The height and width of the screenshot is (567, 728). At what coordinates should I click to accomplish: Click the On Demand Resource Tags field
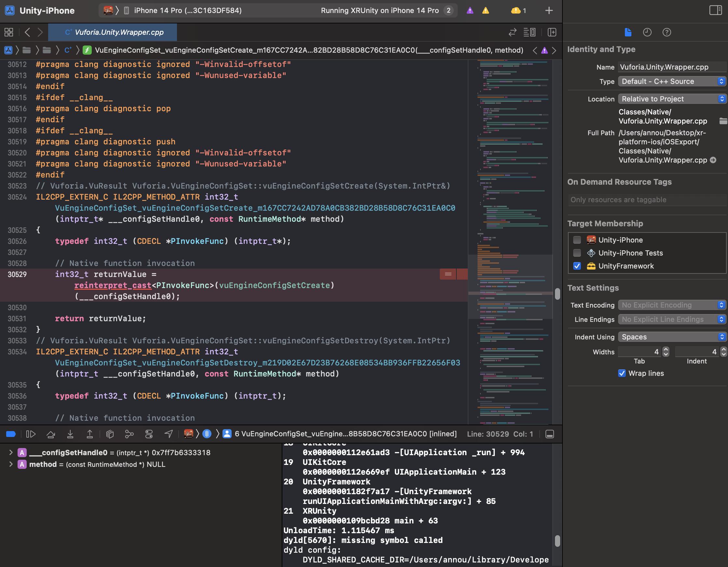pos(647,200)
